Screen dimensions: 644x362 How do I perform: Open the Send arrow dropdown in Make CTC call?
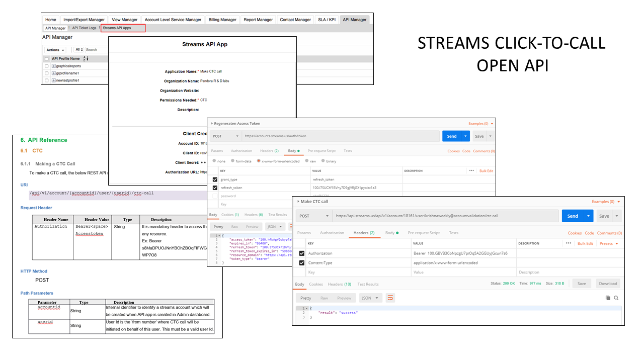click(589, 216)
